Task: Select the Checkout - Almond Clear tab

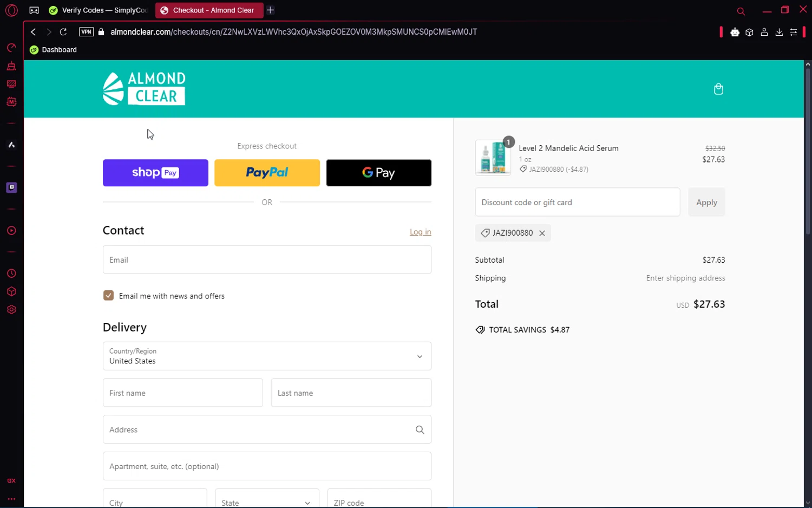Action: (209, 10)
